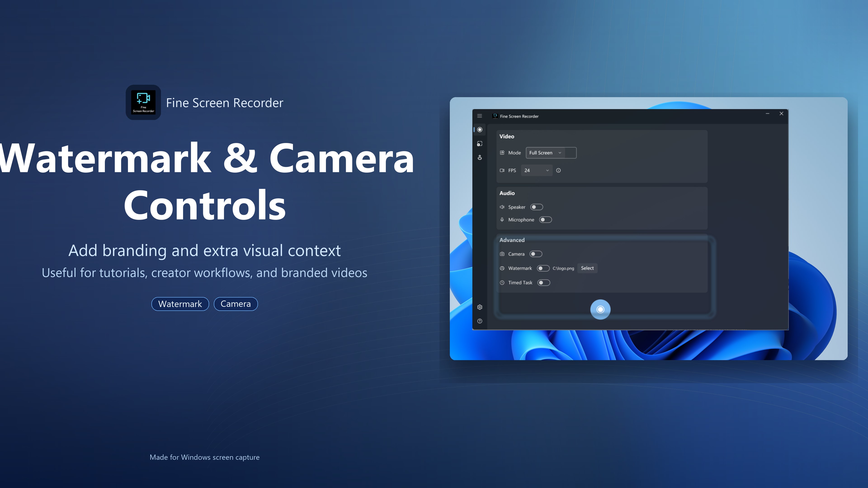Click Select to choose watermark file
Image resolution: width=868 pixels, height=488 pixels.
point(587,268)
